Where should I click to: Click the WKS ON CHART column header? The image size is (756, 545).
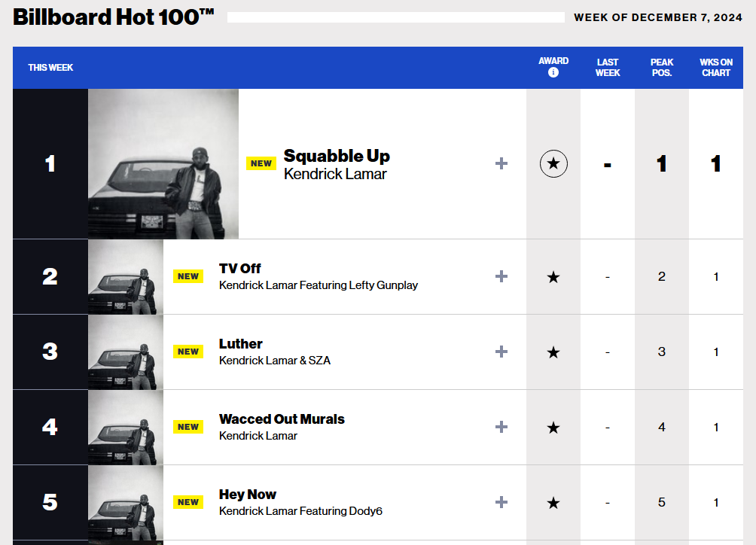[716, 68]
